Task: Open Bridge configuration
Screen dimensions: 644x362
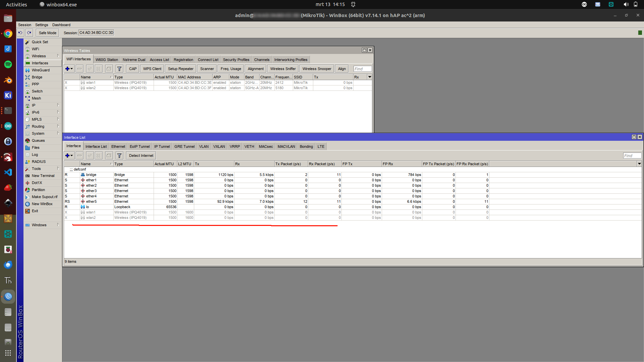Action: click(43, 77)
